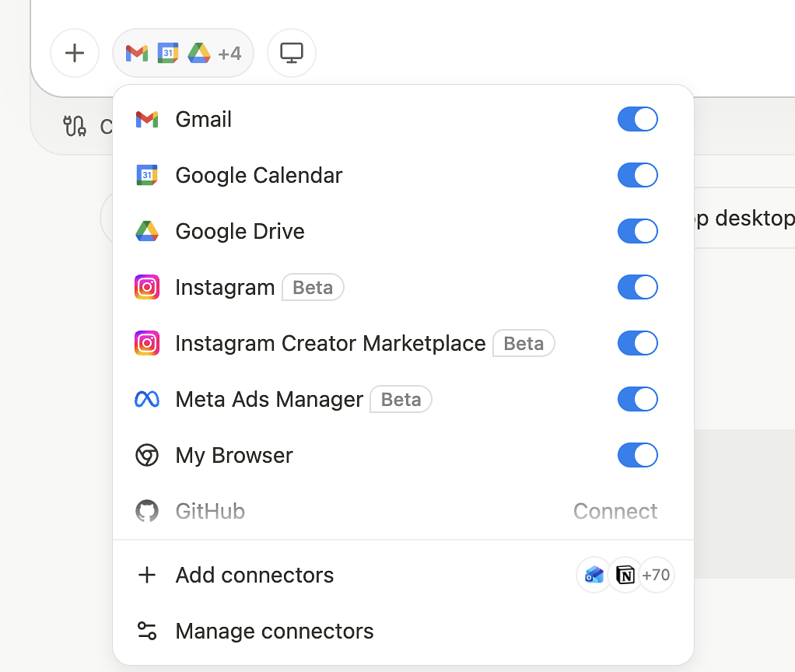Open Add connectors

click(403, 576)
